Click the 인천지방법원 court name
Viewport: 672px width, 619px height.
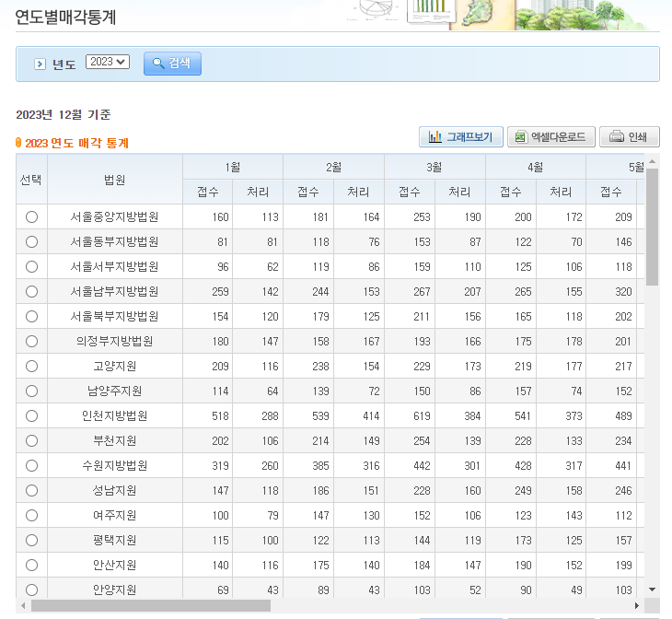115,416
